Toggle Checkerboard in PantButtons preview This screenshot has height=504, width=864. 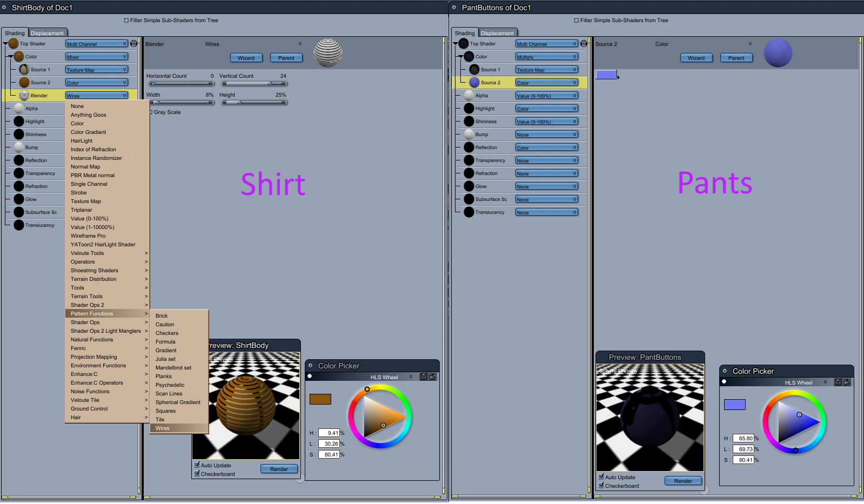pyautogui.click(x=601, y=485)
